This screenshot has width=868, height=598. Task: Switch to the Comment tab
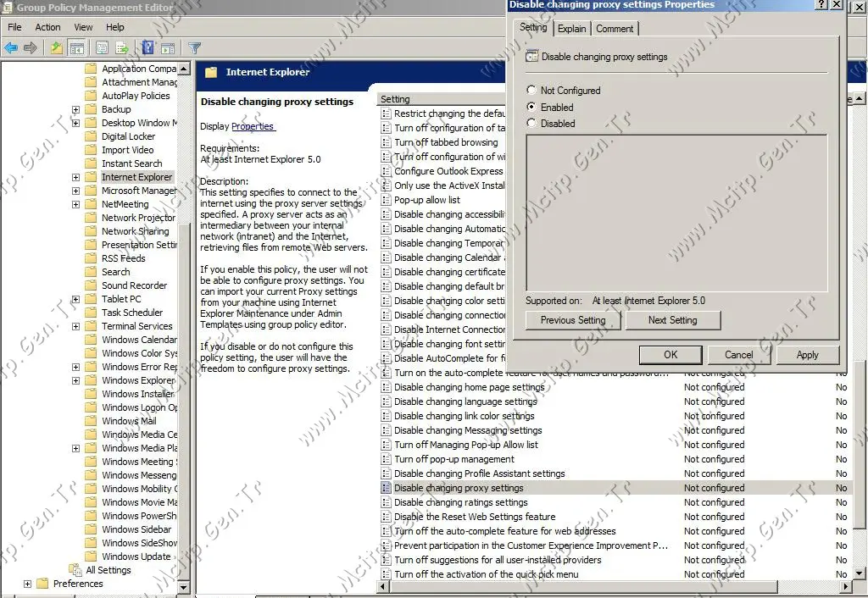(x=615, y=29)
